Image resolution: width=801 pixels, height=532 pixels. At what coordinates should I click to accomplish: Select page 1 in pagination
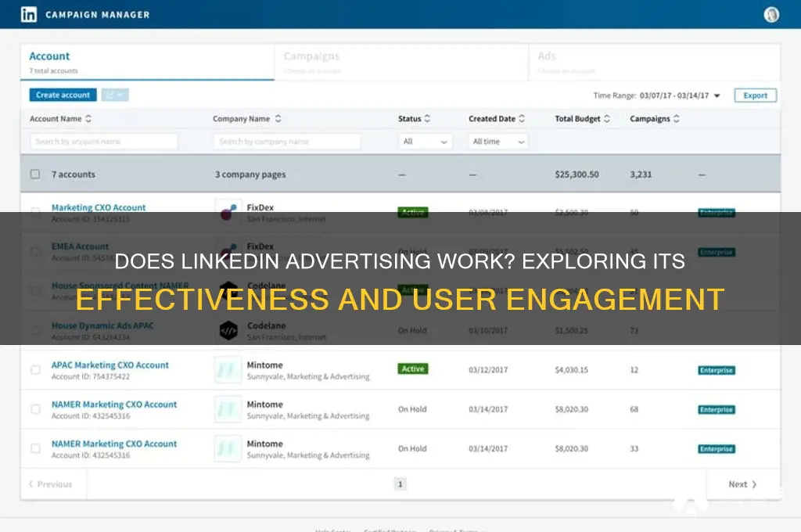[x=400, y=484]
